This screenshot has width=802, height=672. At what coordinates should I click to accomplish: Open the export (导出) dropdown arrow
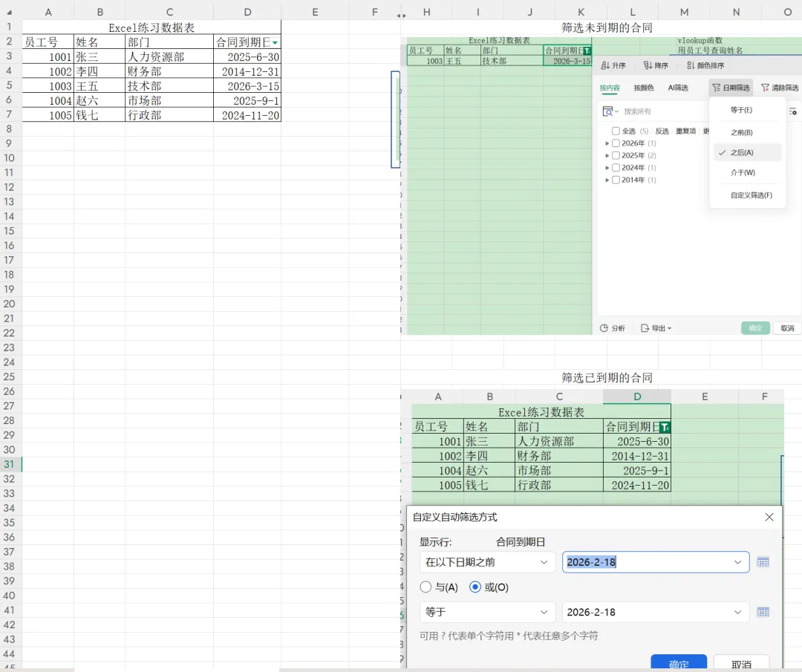click(x=670, y=328)
